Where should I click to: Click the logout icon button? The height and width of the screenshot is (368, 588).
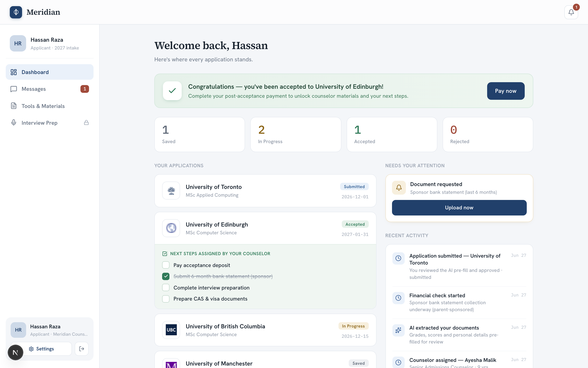(x=82, y=349)
